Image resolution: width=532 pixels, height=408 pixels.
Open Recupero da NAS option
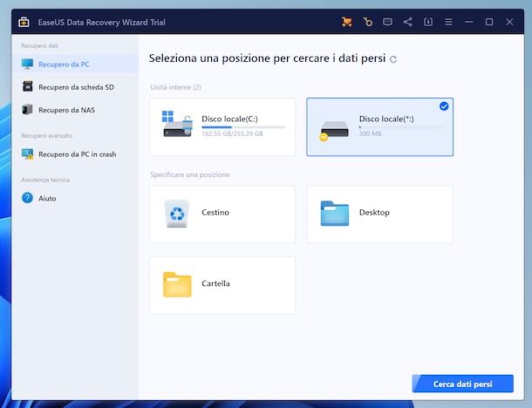(x=75, y=110)
